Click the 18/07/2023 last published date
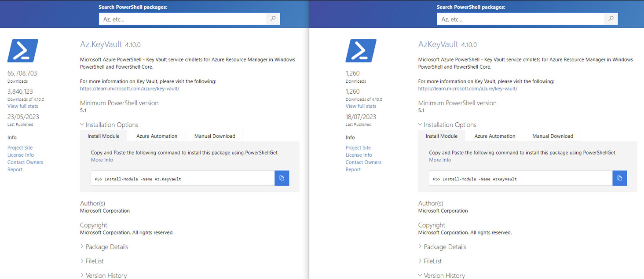 pyautogui.click(x=360, y=117)
